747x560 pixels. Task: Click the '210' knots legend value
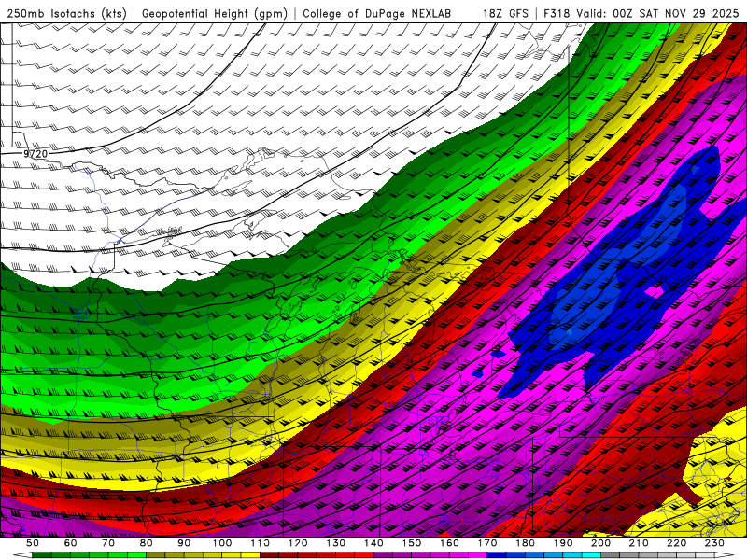[639, 543]
